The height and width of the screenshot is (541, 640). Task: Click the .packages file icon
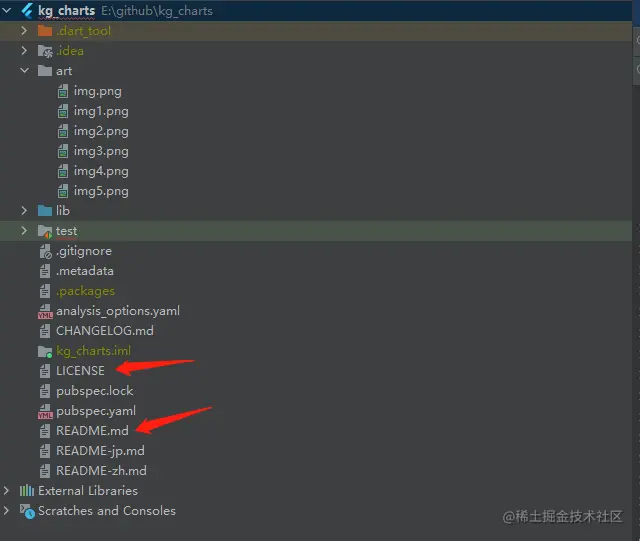tap(45, 291)
